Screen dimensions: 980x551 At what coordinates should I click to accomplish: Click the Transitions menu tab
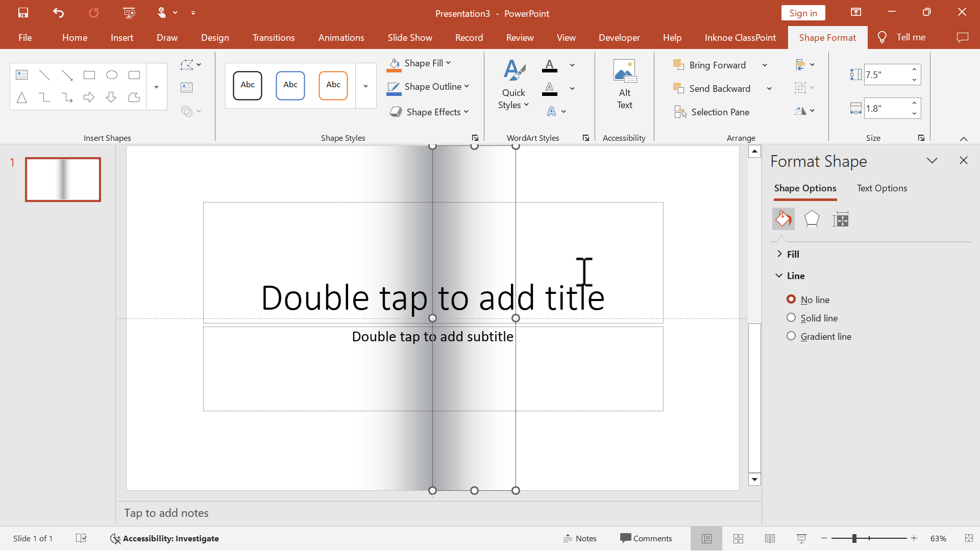coord(273,37)
